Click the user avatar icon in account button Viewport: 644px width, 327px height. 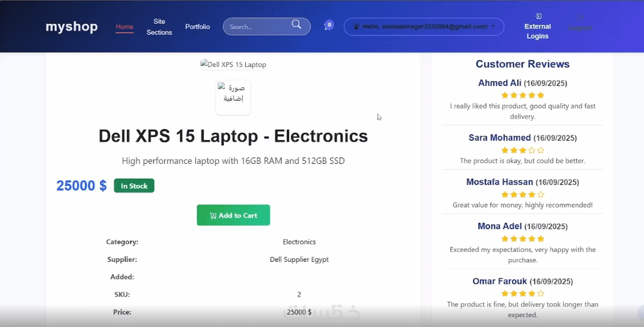tap(356, 26)
